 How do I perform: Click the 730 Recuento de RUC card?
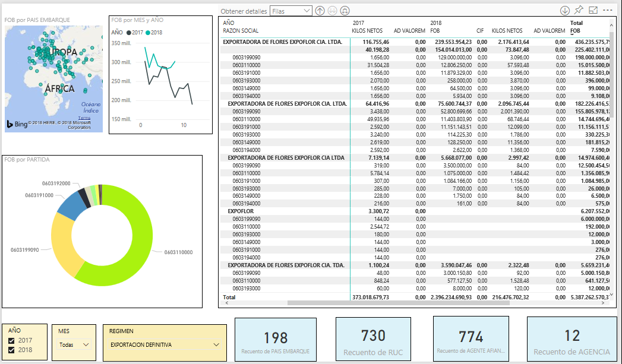pos(373,340)
